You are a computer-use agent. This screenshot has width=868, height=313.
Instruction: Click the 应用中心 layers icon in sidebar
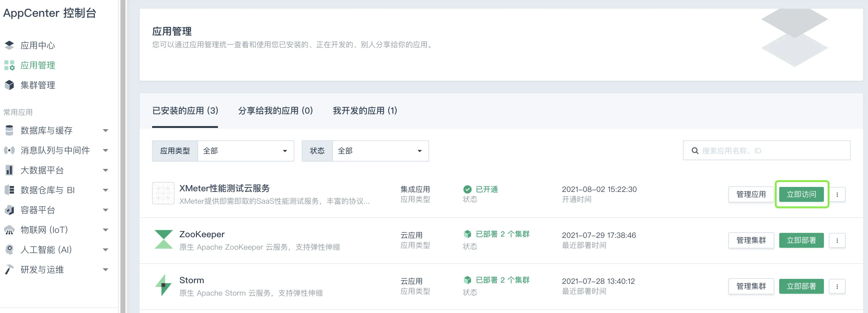coord(9,45)
